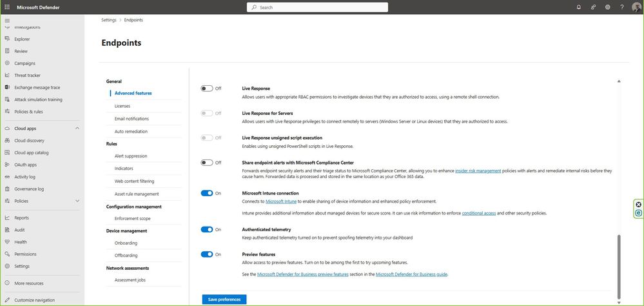Open Email notifications settings

coord(132,118)
